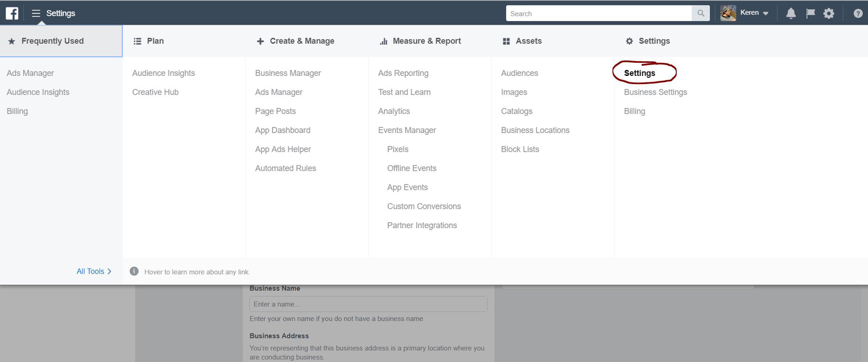Click into the top Search field
Screen dimensions: 868x362
pyautogui.click(x=599, y=13)
